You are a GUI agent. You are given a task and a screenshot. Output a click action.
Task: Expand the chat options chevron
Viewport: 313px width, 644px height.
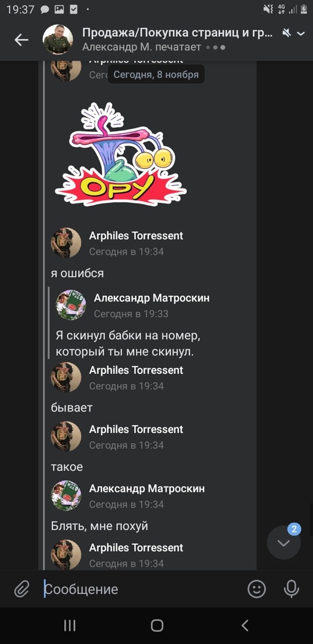tap(301, 33)
